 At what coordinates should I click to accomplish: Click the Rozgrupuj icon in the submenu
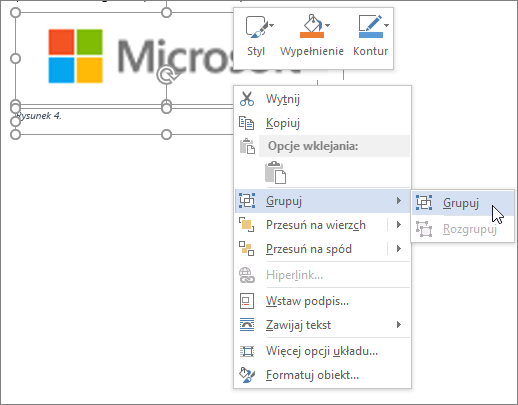pos(424,229)
